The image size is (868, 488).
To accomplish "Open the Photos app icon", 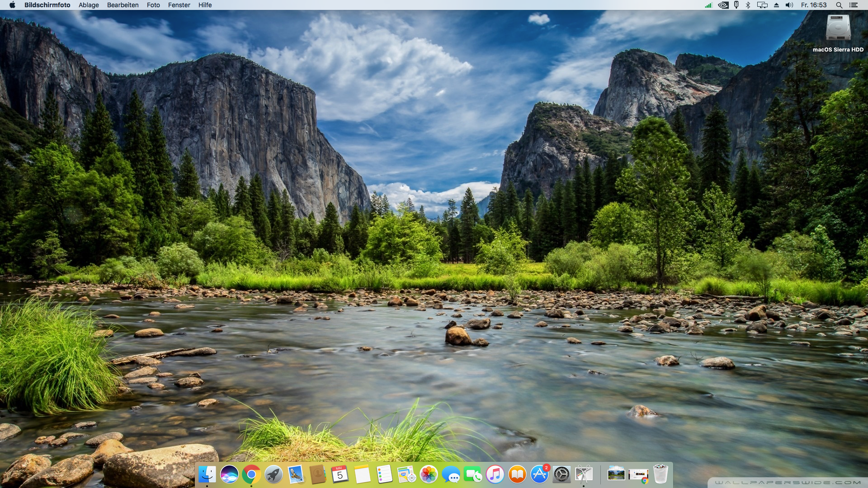I will [429, 474].
